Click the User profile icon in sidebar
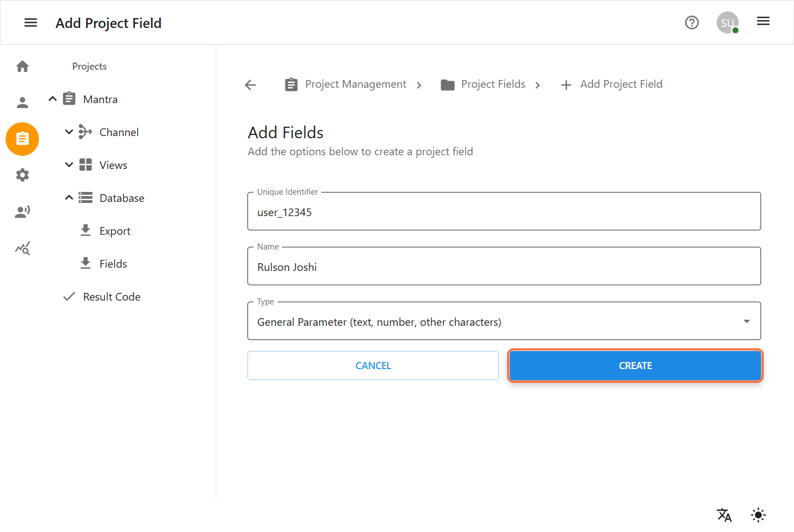794x532 pixels. 22,101
